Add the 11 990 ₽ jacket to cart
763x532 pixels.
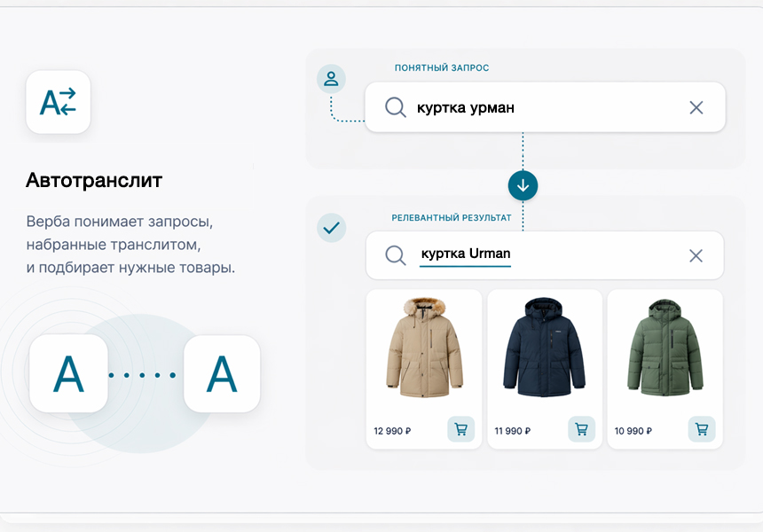pos(581,429)
